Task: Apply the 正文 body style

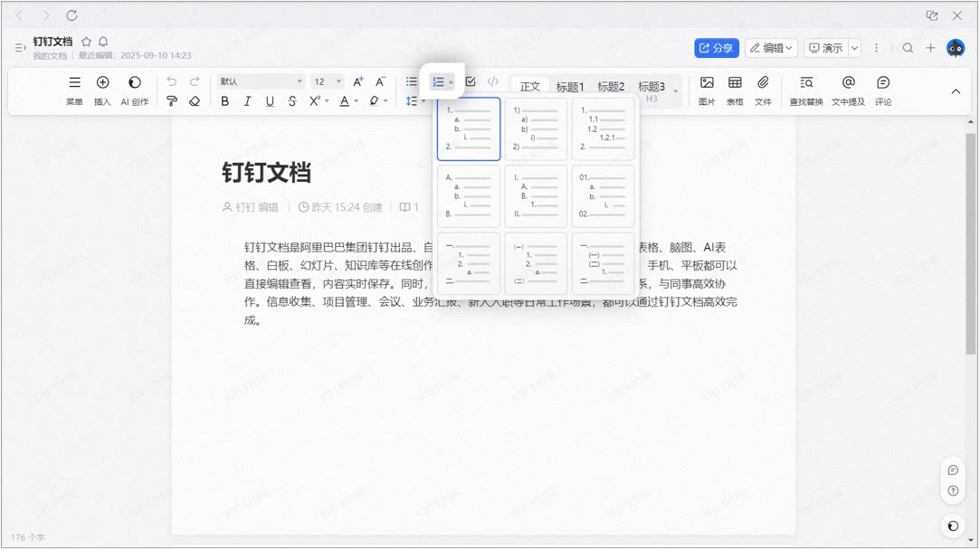Action: tap(530, 87)
